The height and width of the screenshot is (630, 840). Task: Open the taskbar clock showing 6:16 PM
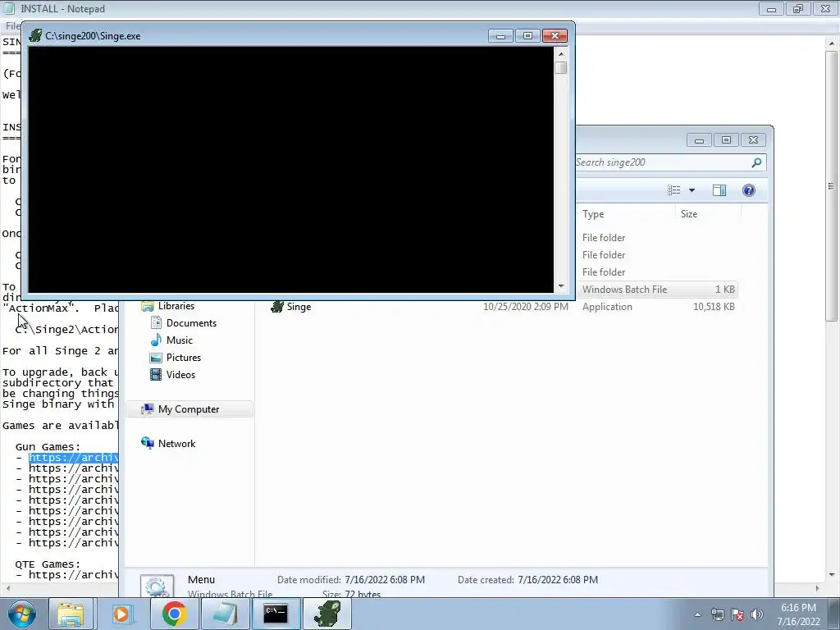coord(798,614)
